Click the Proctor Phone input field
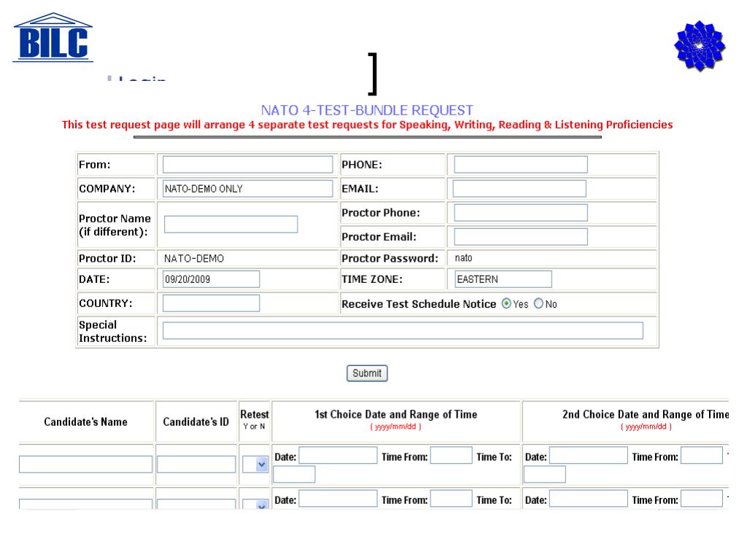 [x=521, y=213]
